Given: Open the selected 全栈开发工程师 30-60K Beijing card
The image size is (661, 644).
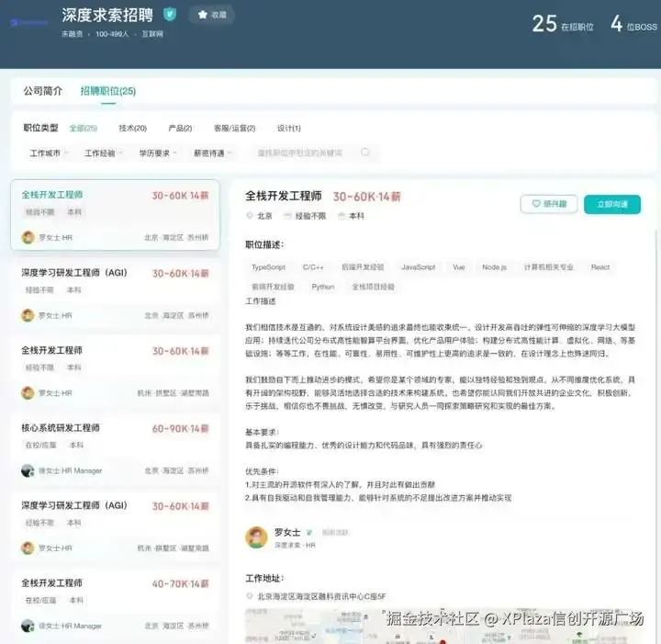Looking at the screenshot, I should click(115, 215).
